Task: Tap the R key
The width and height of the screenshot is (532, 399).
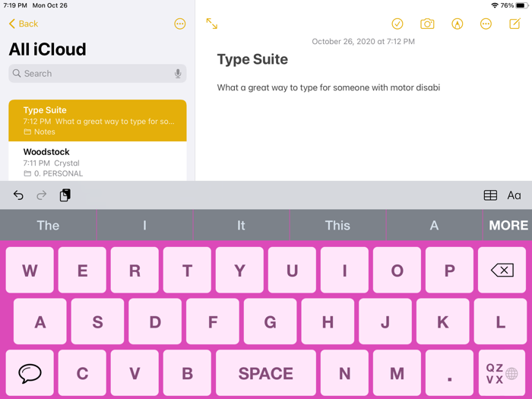Action: click(135, 270)
